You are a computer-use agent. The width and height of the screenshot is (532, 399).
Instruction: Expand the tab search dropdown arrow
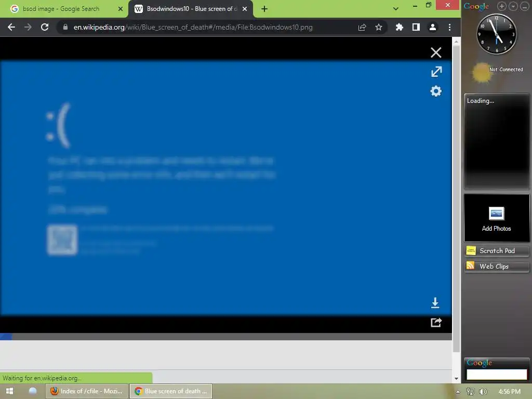(395, 9)
